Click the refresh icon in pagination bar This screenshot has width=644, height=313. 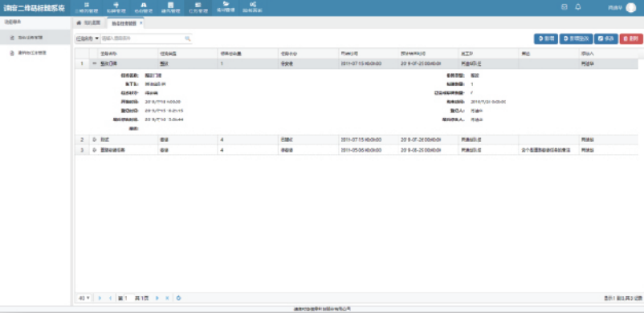click(178, 298)
